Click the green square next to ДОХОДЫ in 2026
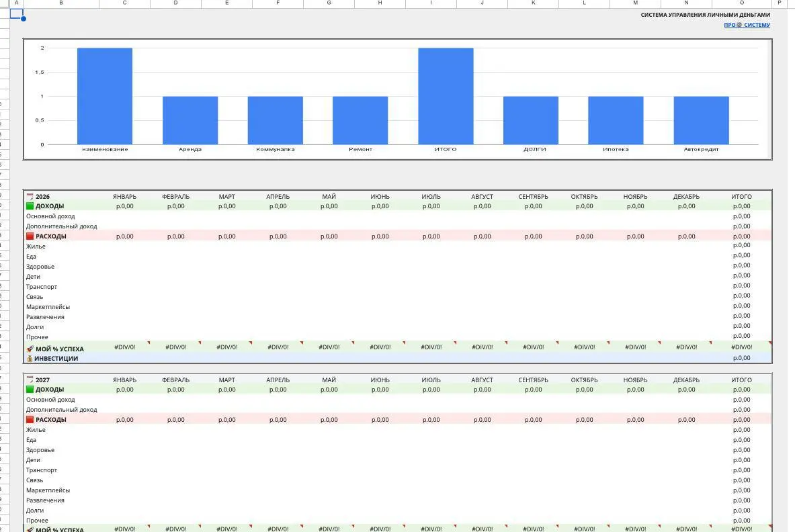The width and height of the screenshot is (795, 532). click(x=30, y=206)
